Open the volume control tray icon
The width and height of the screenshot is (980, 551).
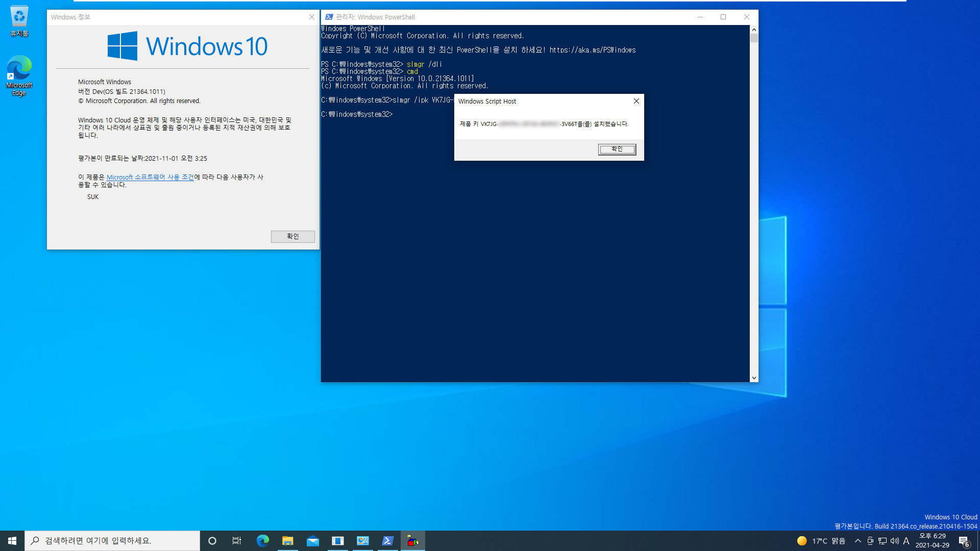coord(894,541)
